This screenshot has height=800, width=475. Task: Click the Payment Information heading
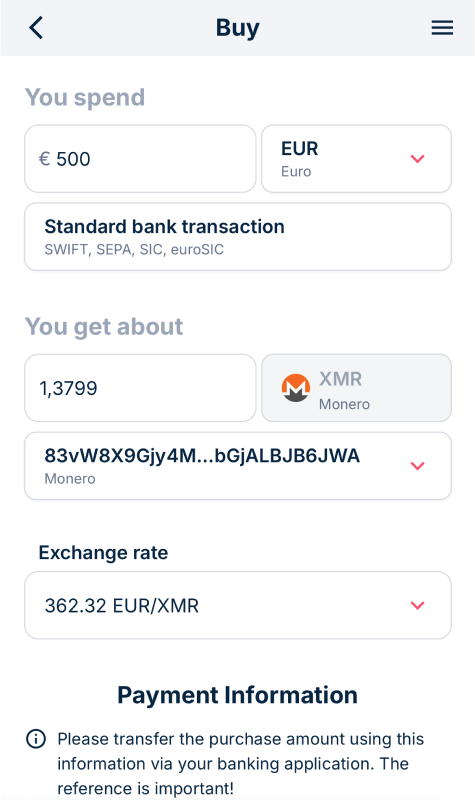pos(237,695)
